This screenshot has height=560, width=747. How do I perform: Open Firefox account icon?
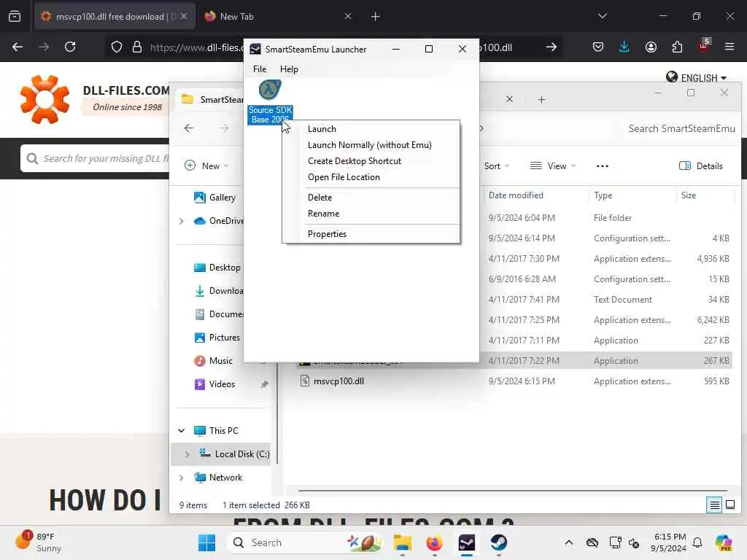(651, 47)
